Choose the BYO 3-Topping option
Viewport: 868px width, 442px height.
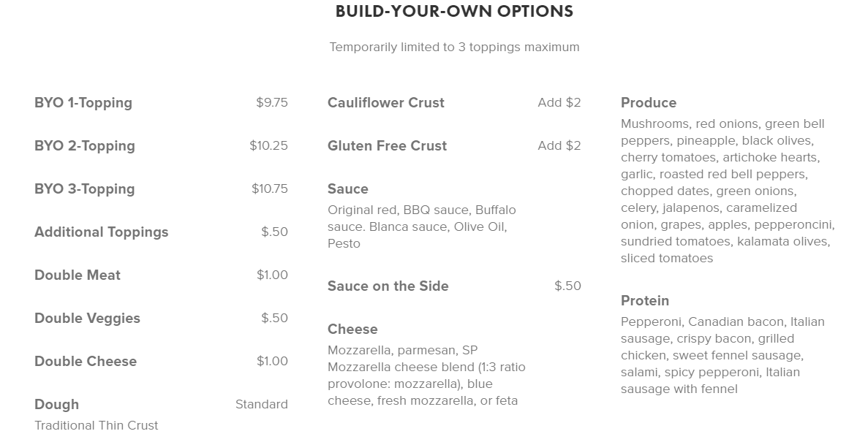point(85,189)
